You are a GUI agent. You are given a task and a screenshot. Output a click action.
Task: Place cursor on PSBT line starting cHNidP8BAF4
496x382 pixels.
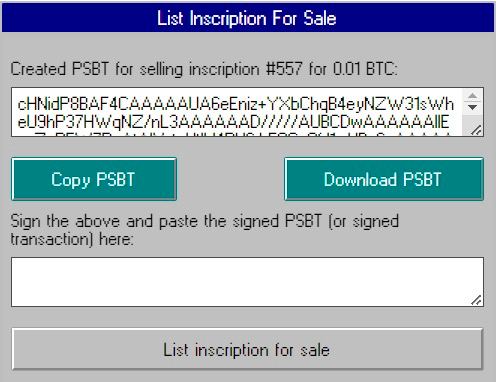pyautogui.click(x=236, y=104)
